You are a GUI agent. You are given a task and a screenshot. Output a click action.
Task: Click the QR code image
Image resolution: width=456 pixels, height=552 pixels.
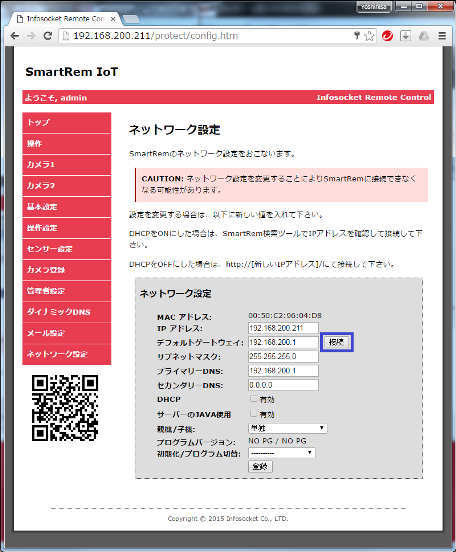tap(65, 408)
